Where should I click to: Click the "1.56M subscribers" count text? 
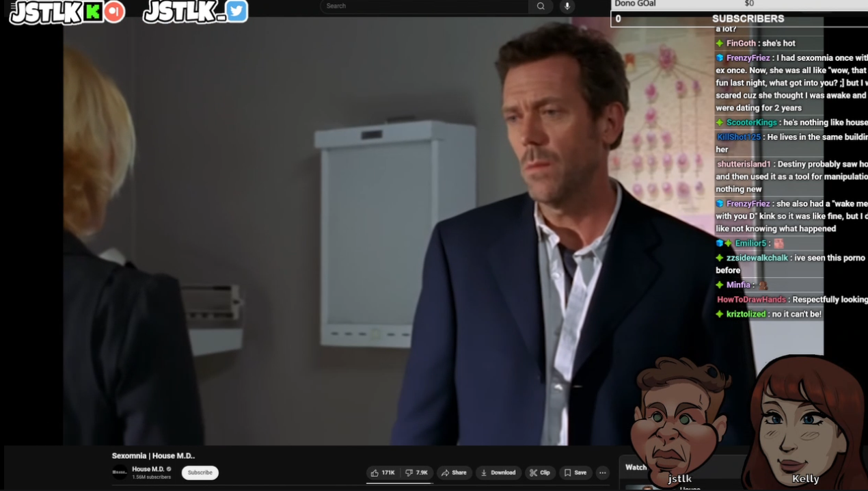pyautogui.click(x=151, y=477)
